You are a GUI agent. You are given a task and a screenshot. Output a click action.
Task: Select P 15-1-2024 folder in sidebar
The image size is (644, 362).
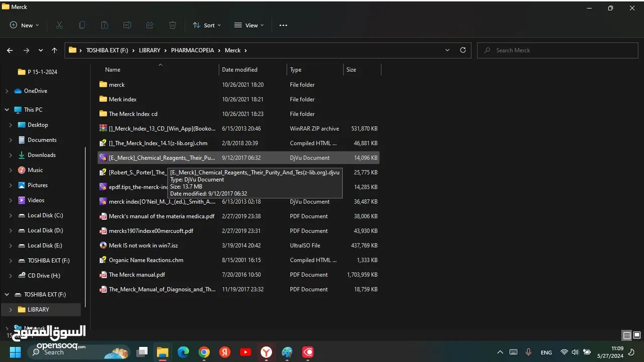(x=42, y=72)
